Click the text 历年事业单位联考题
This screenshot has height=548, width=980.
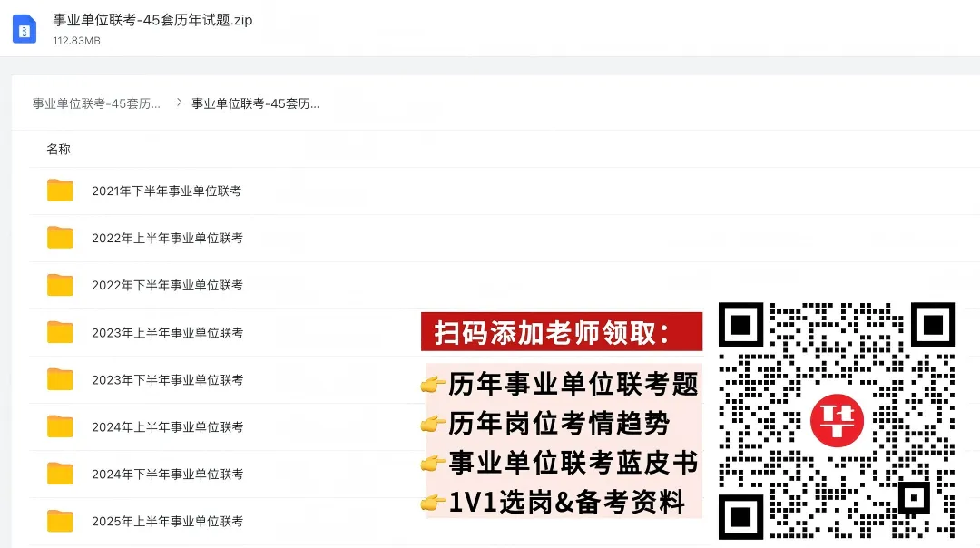pos(573,384)
